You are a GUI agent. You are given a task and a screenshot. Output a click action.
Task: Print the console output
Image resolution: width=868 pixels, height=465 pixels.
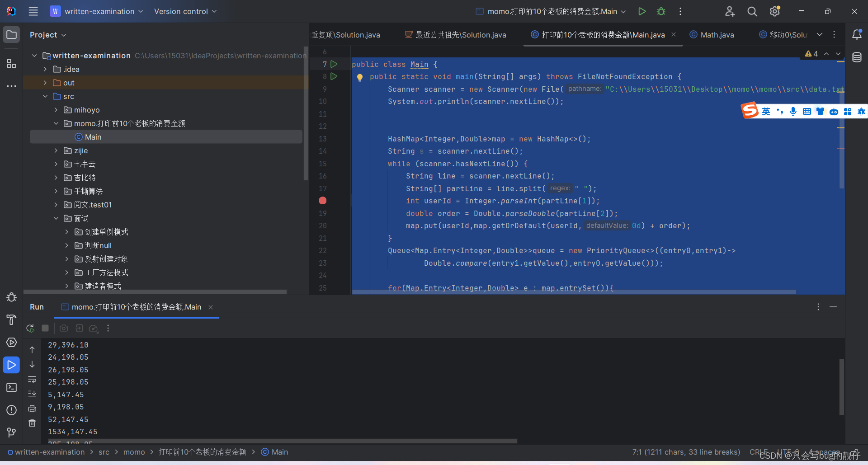(x=32, y=409)
